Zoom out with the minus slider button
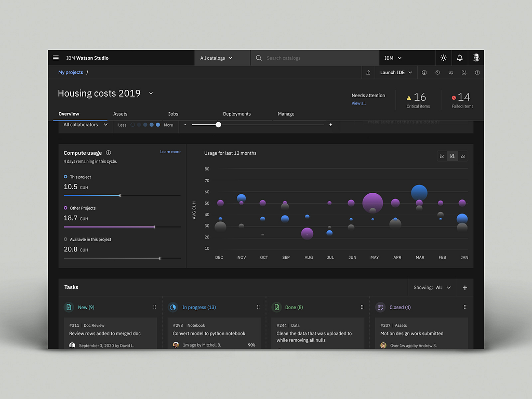The image size is (532, 399). click(185, 125)
